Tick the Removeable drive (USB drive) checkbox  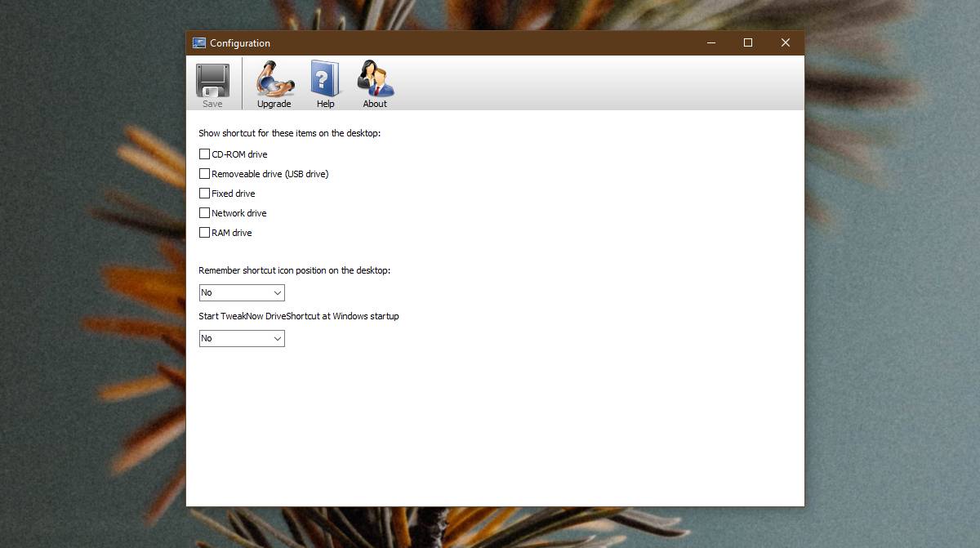coord(204,173)
